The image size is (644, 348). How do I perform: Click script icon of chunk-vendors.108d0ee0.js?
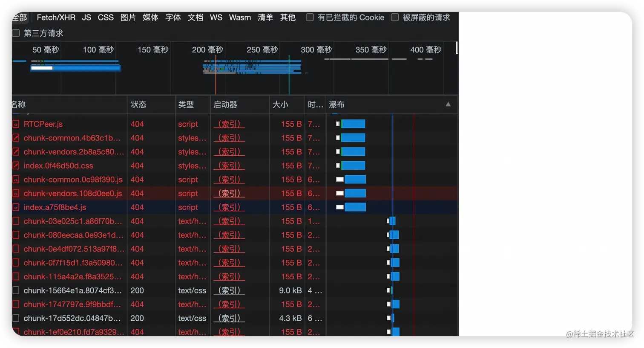click(16, 194)
